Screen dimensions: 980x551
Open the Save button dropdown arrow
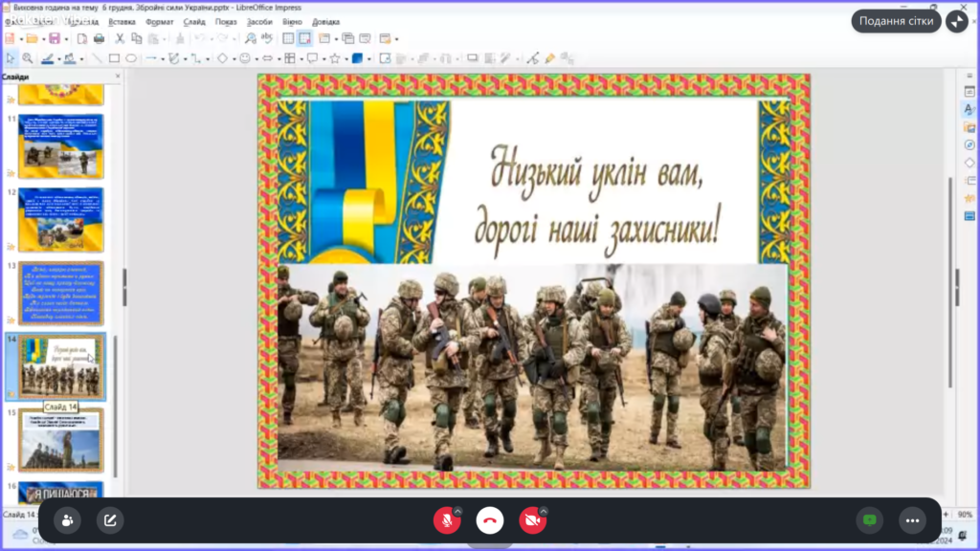pos(65,38)
